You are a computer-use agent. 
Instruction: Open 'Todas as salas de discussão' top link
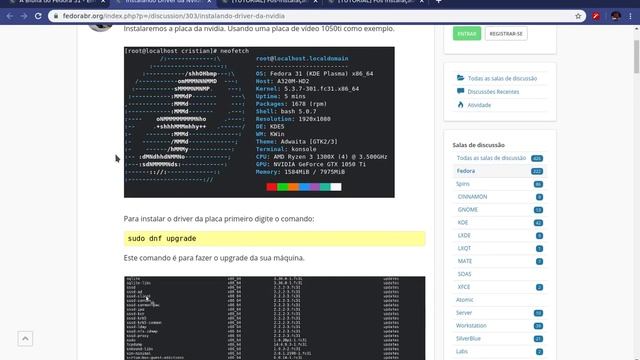[502, 78]
